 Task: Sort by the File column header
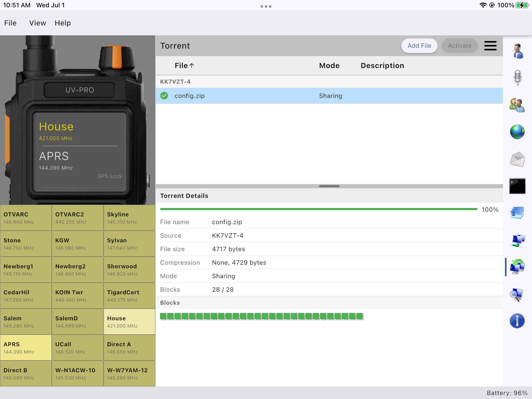184,66
